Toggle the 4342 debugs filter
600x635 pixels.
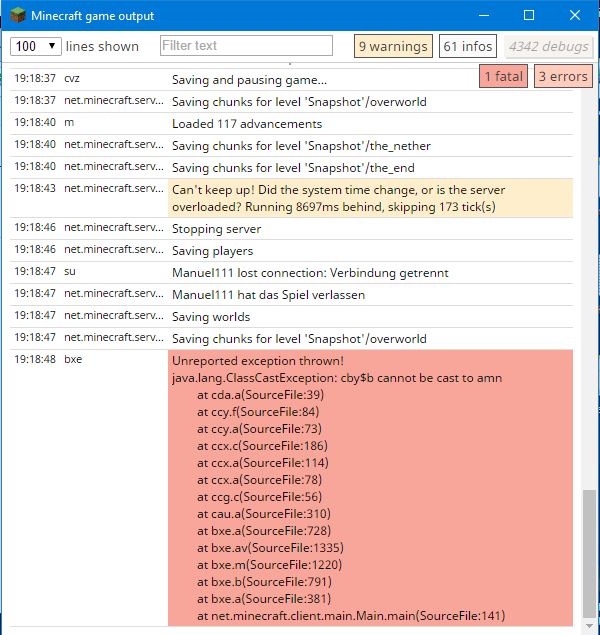(548, 46)
